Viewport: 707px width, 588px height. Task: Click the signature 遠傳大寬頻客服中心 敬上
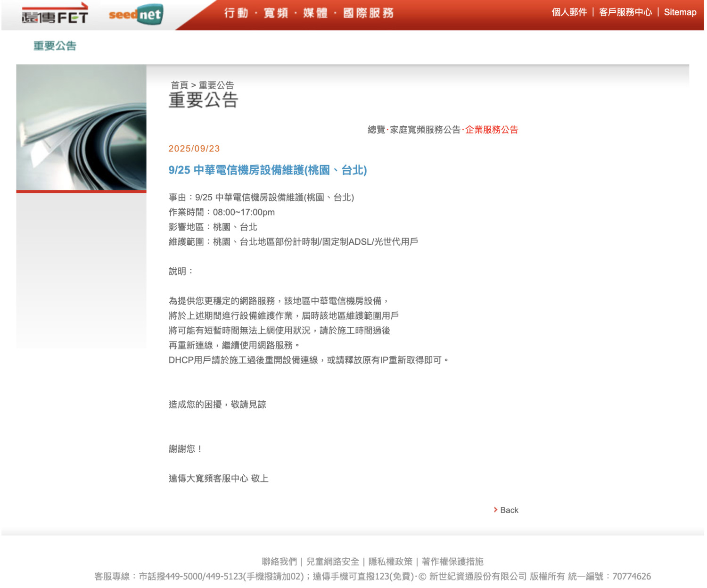point(219,479)
